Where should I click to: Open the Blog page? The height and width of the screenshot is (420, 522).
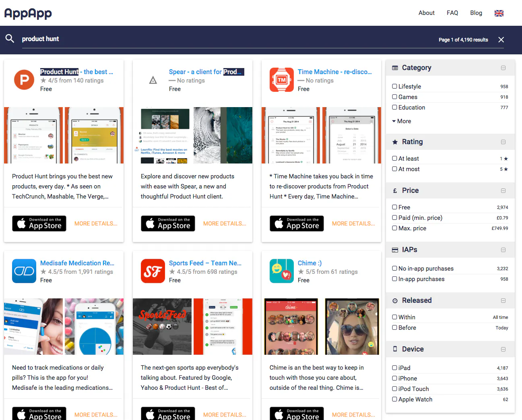476,13
